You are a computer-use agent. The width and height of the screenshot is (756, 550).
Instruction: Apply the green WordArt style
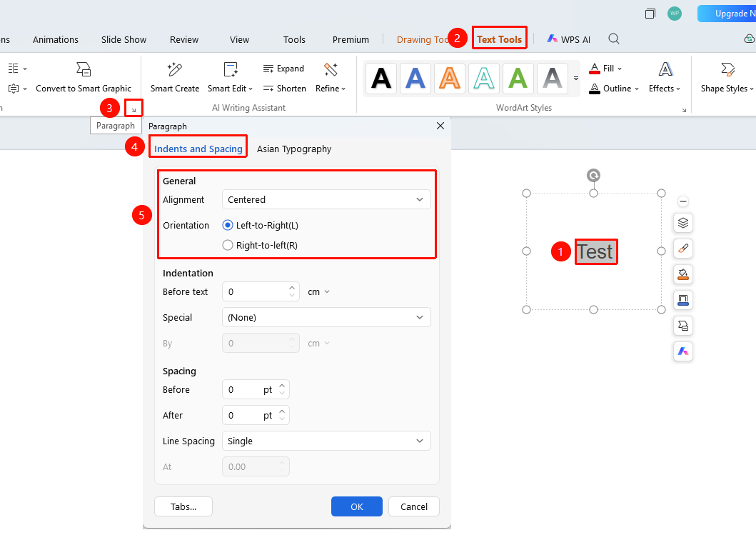click(518, 78)
